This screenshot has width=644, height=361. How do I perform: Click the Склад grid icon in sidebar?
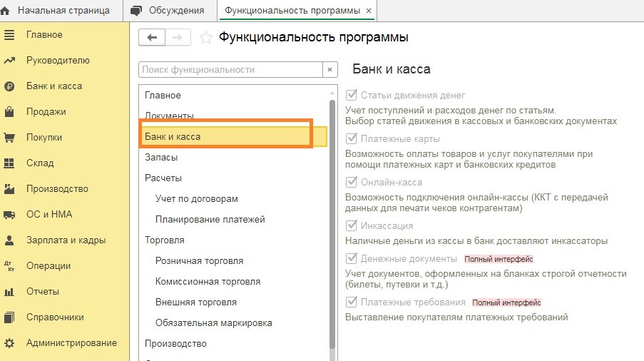(9, 163)
